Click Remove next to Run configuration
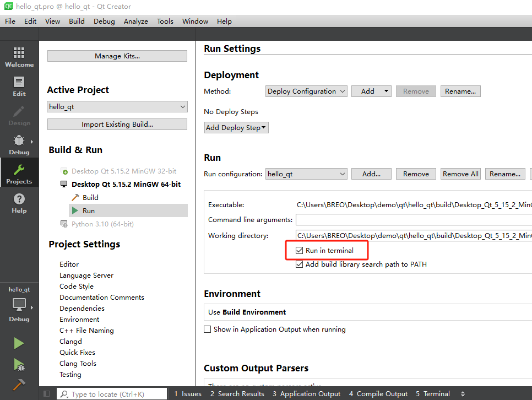 pyautogui.click(x=416, y=174)
